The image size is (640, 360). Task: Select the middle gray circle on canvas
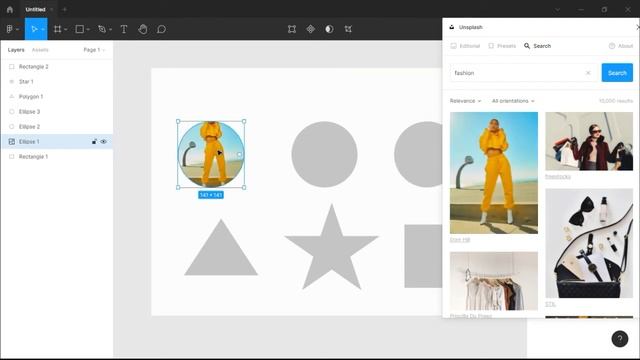click(x=324, y=154)
